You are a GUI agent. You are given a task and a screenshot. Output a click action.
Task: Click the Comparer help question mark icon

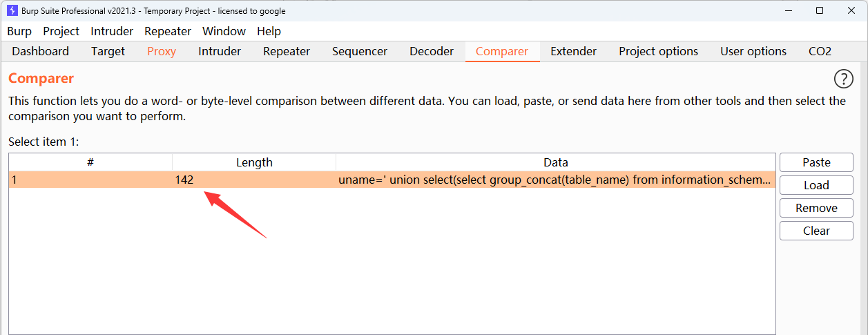coord(844,79)
